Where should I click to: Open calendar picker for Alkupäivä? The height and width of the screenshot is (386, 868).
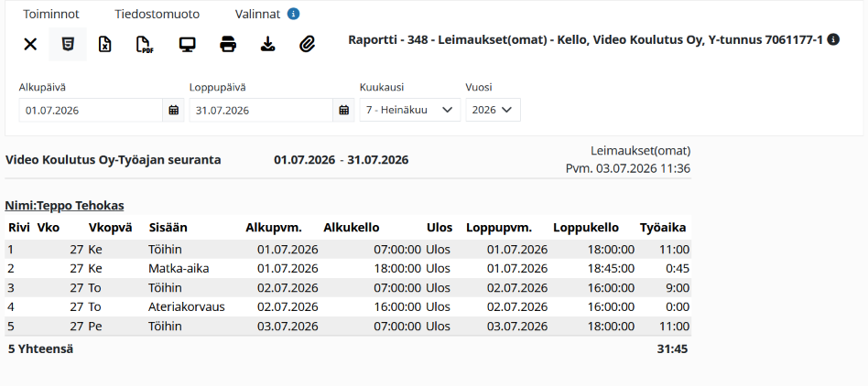click(x=173, y=110)
